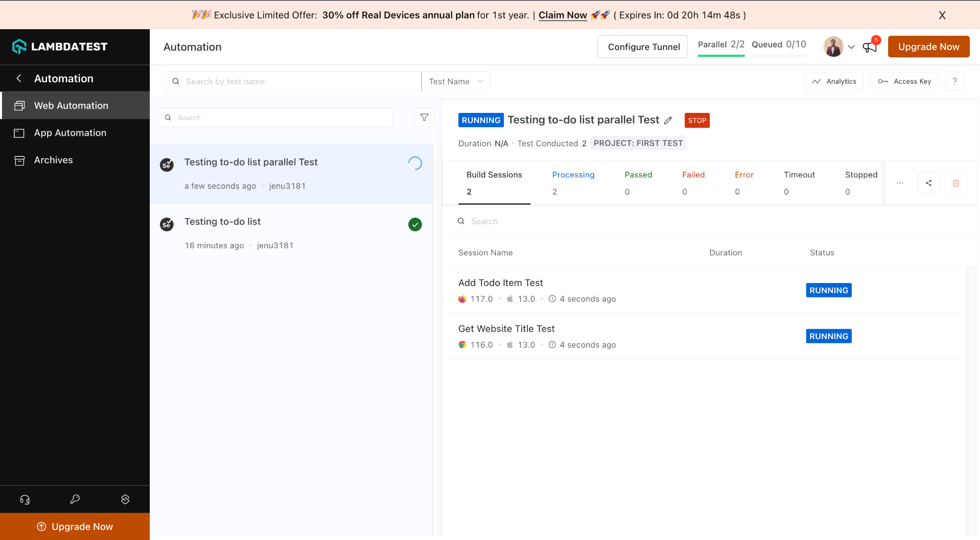Click the delete build trash icon

pyautogui.click(x=956, y=183)
